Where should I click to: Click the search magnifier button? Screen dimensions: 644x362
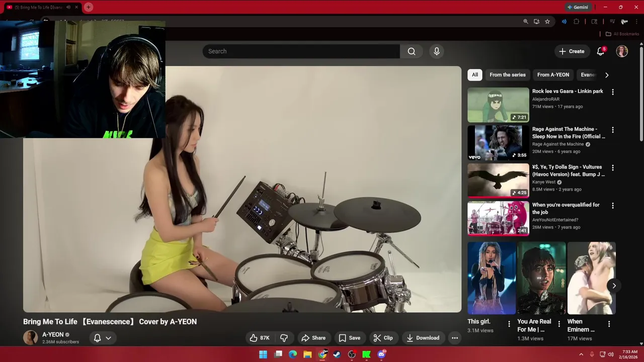412,51
